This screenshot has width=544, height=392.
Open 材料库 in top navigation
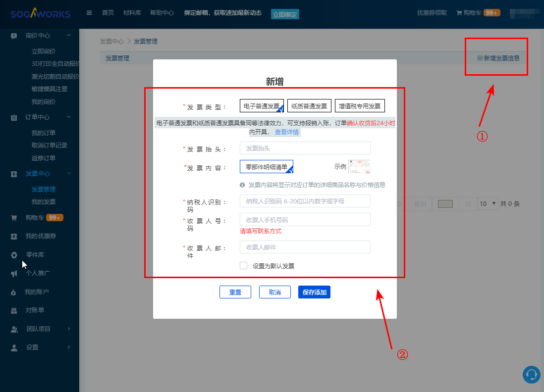[132, 13]
